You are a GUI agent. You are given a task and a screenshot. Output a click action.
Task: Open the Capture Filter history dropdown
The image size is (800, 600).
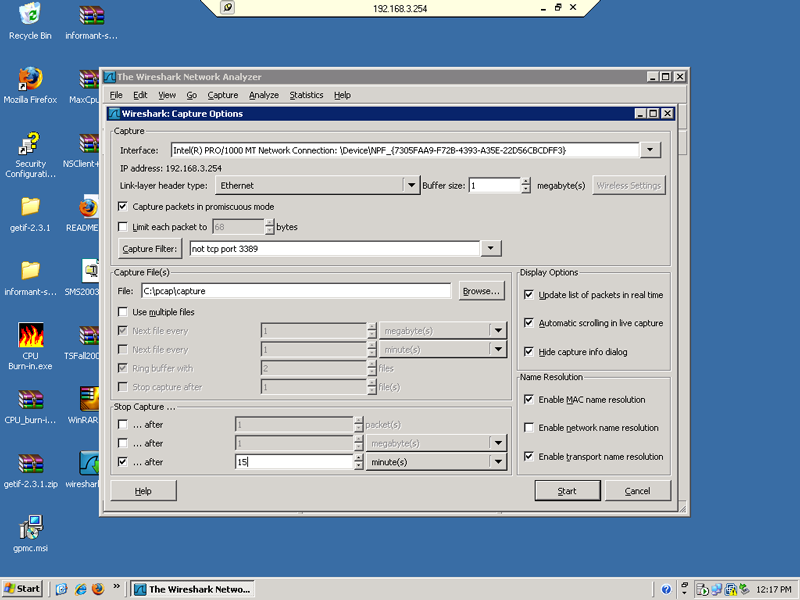point(491,248)
